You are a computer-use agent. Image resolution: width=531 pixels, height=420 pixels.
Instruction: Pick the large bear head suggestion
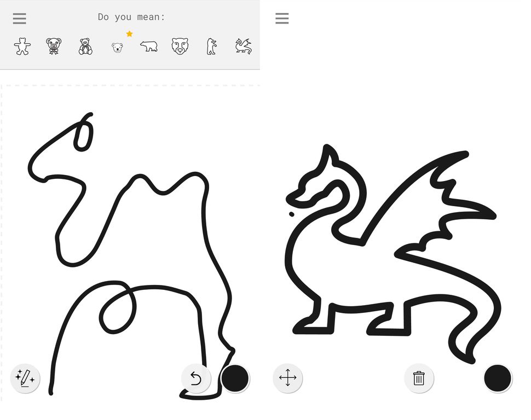180,46
